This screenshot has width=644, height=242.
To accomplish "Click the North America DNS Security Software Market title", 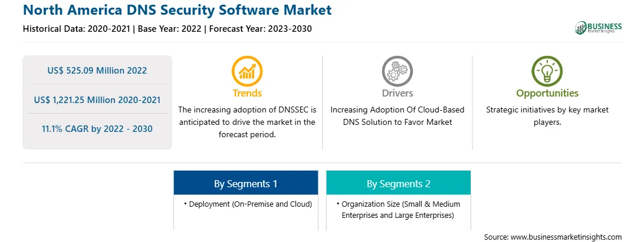I will [x=177, y=10].
